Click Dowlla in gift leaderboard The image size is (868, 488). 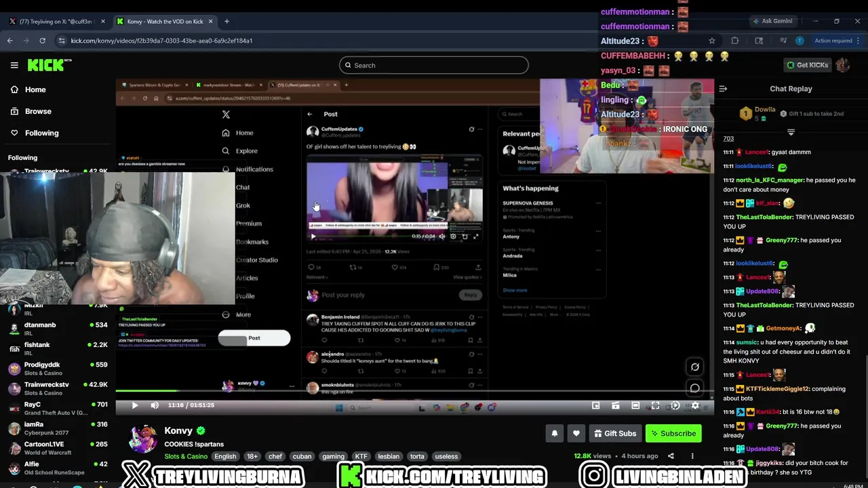coord(765,109)
